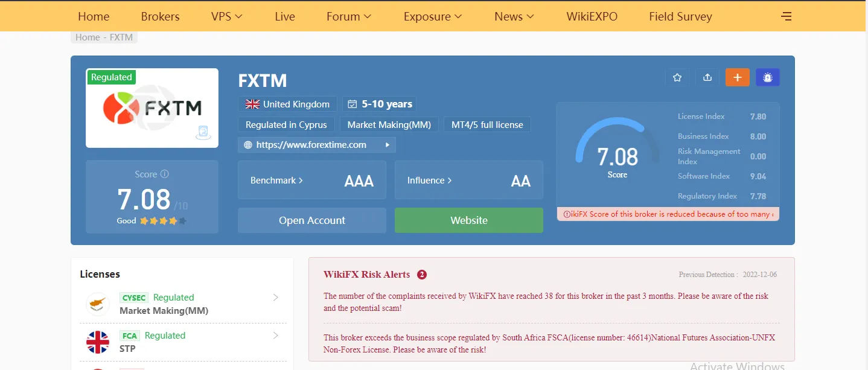868x370 pixels.
Task: Click the Risk Management Index 0.00 entry
Action: pyautogui.click(x=722, y=156)
